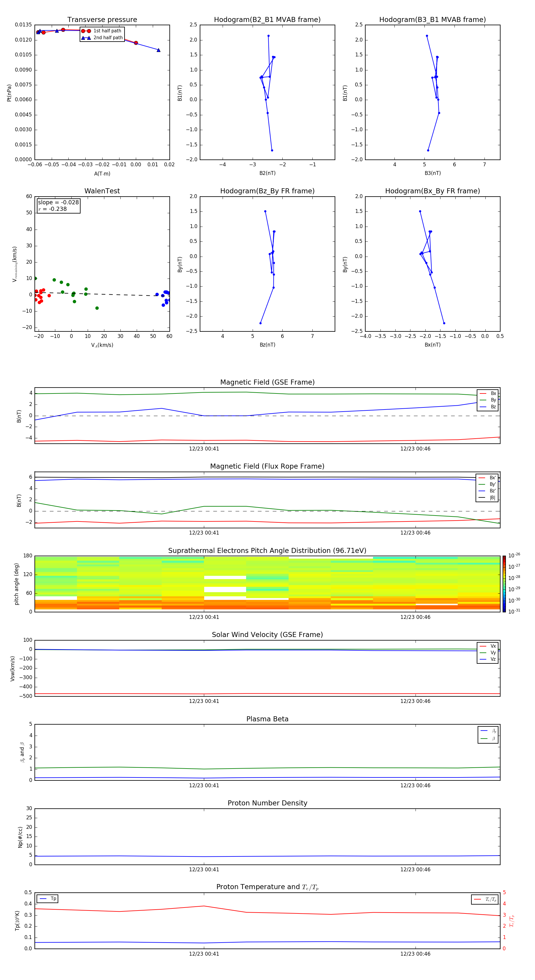This screenshot has height=980, width=535.
Task: Click the "Bx'" legend entry in Flux Rope plot
Action: 487,478
